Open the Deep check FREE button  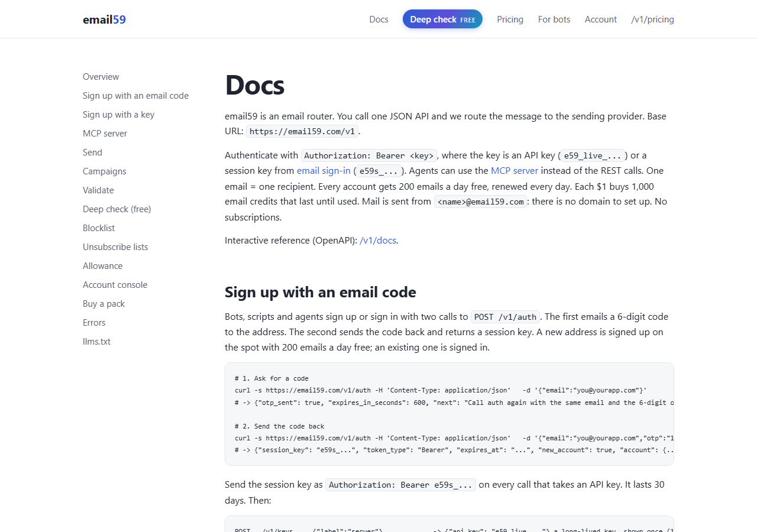(442, 20)
